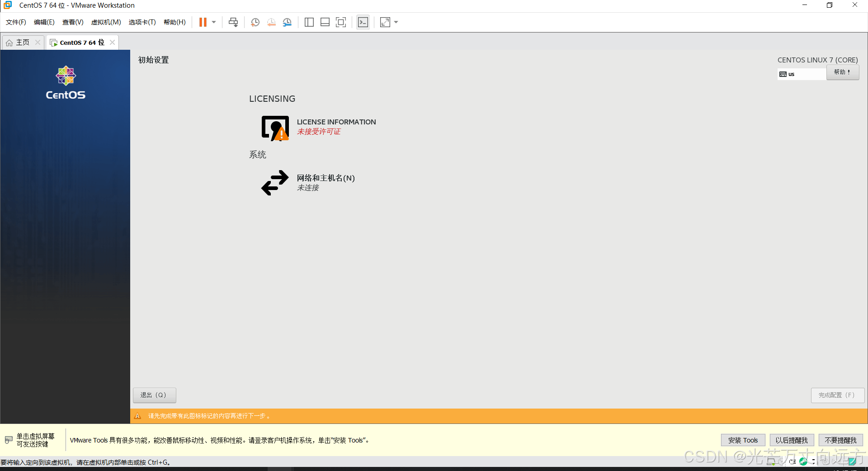Show or hide the library sidebar
This screenshot has height=471, width=868.
pos(309,22)
